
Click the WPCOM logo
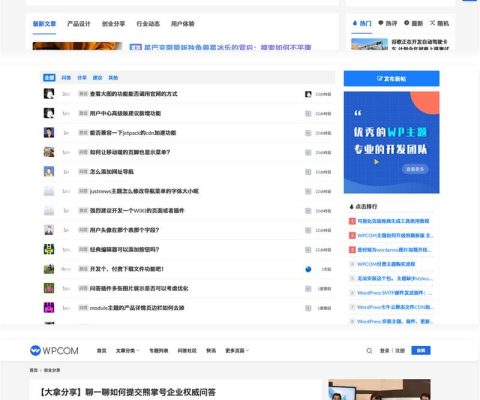tap(54, 350)
